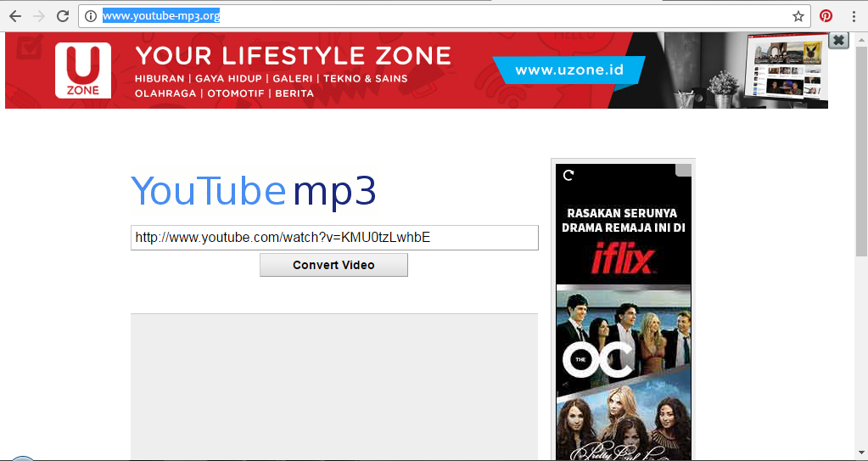Viewport: 868px width, 461px height.
Task: Open The OC show poster in ad
Action: tap(624, 335)
